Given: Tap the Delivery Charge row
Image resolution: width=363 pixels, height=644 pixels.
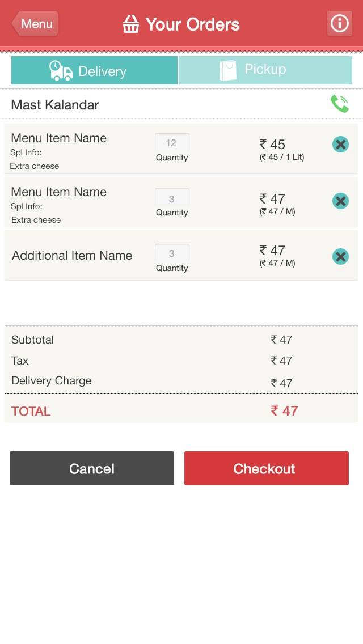Looking at the screenshot, I should pos(181,382).
